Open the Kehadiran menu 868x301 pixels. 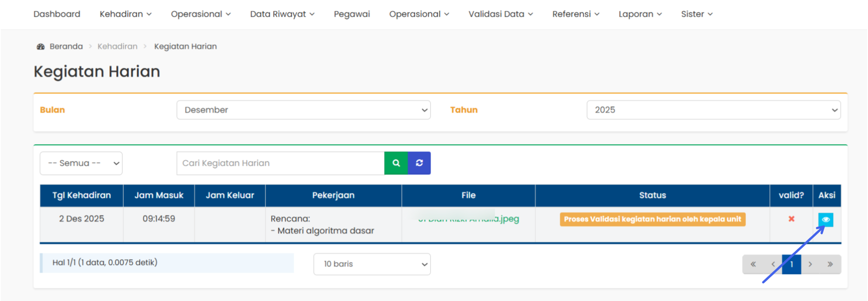tap(125, 14)
